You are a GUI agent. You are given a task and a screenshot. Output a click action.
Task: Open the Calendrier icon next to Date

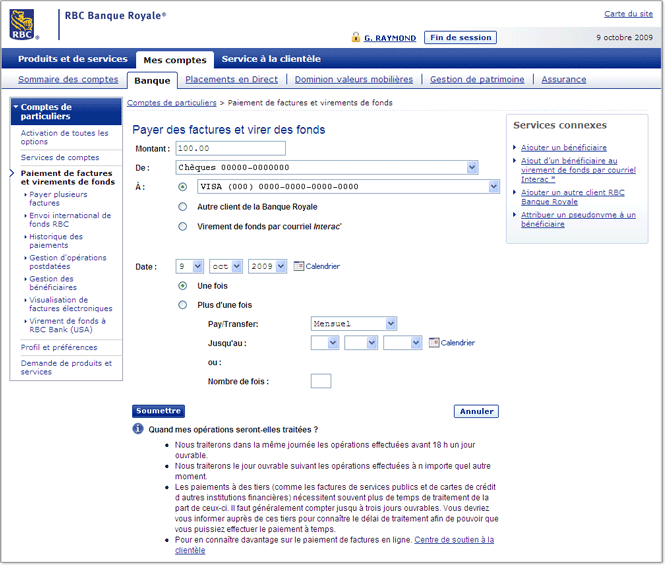299,266
